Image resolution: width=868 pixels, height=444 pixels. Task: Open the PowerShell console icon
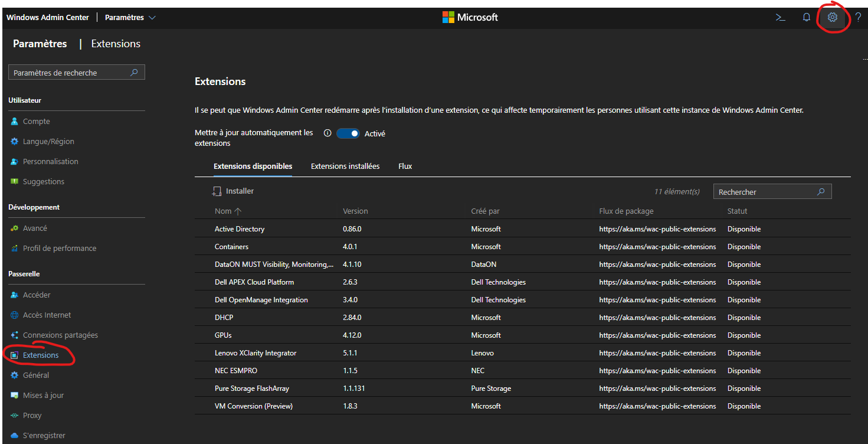coord(780,17)
